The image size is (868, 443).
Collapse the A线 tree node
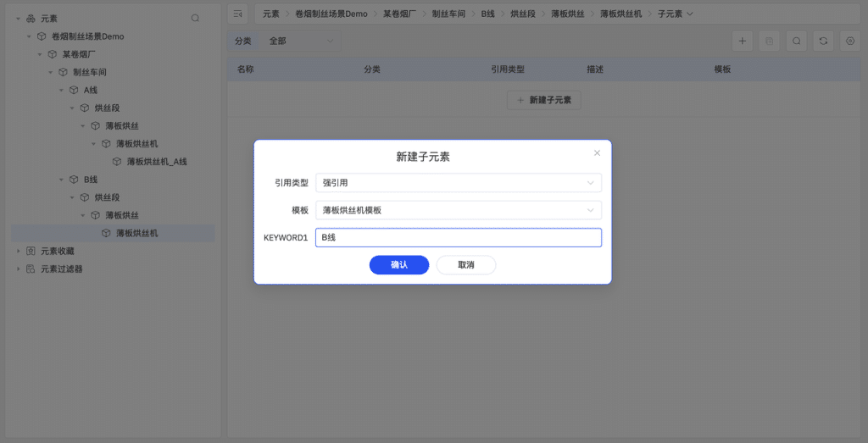pyautogui.click(x=61, y=90)
